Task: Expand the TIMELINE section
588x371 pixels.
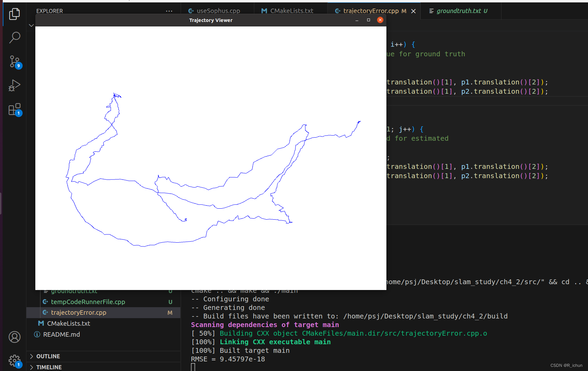Action: pyautogui.click(x=104, y=367)
